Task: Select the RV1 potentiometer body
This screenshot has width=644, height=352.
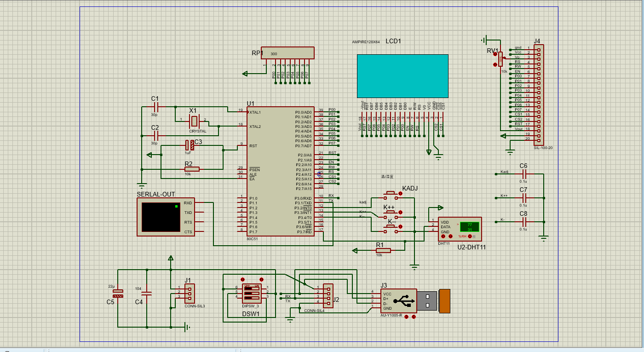Action: pos(500,58)
